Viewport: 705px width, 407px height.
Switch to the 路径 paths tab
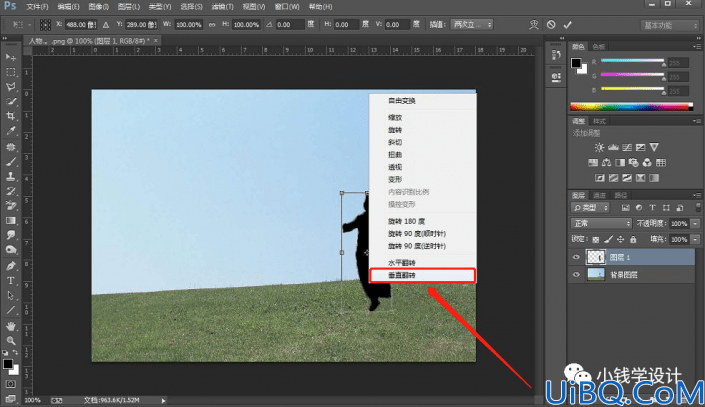click(621, 195)
